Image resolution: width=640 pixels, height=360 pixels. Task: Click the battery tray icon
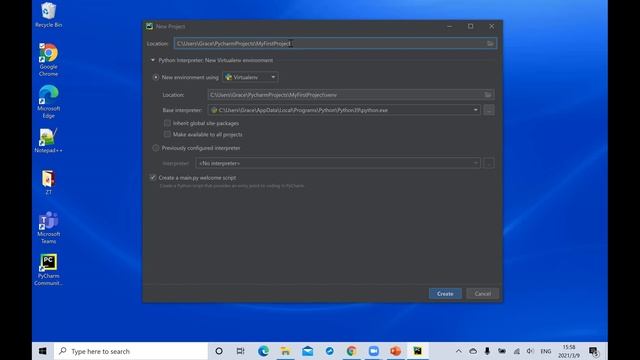pyautogui.click(x=502, y=351)
